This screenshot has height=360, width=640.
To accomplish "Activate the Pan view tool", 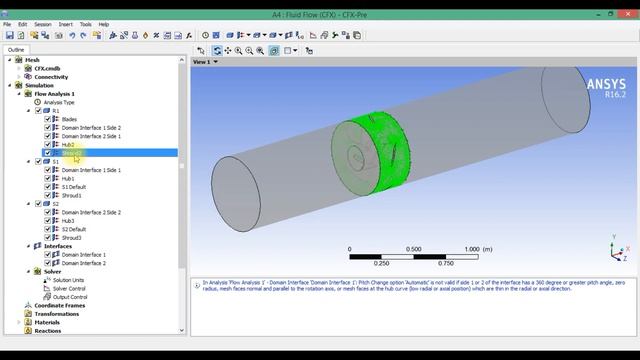I will tap(228, 51).
